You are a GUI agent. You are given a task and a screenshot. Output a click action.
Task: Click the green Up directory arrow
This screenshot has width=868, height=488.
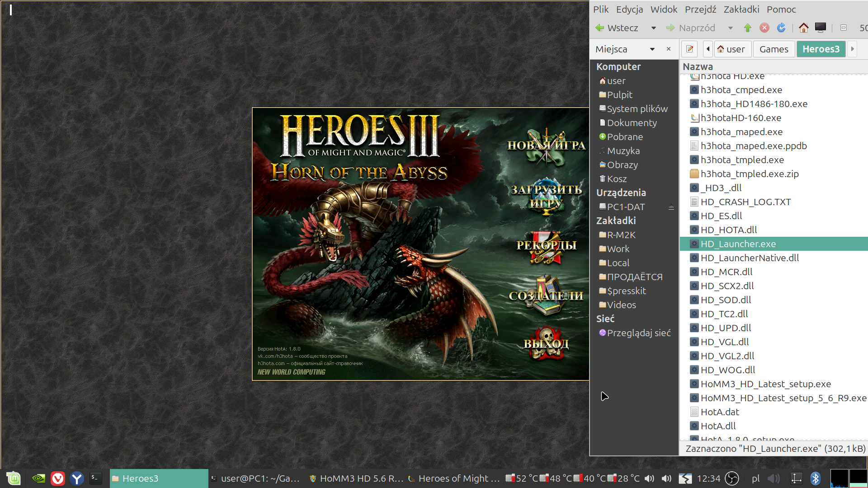point(748,28)
